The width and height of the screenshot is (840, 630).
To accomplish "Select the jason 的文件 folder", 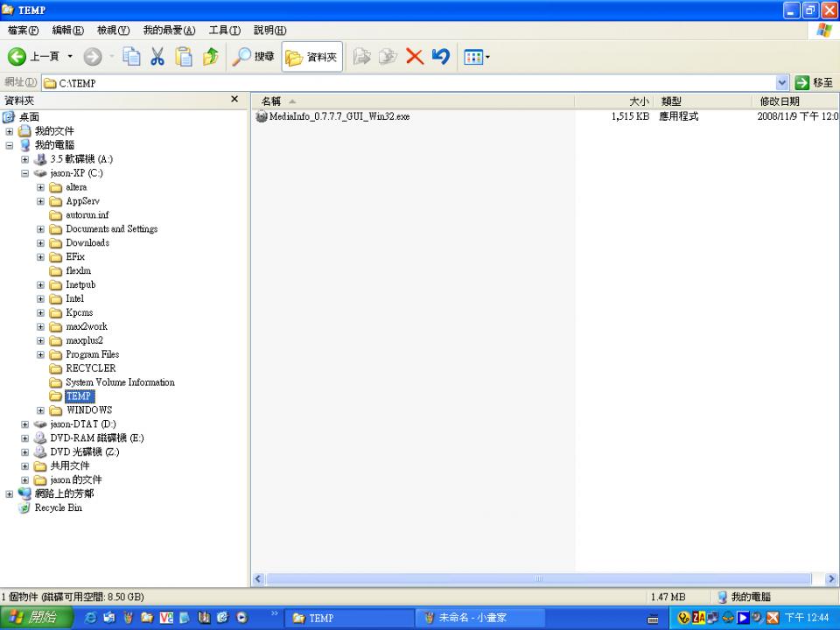I will click(x=75, y=479).
